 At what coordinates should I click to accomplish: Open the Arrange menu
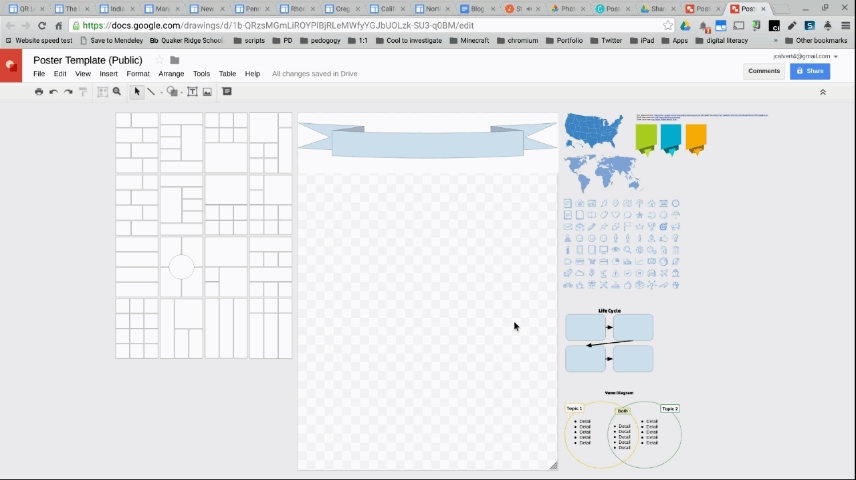point(171,74)
